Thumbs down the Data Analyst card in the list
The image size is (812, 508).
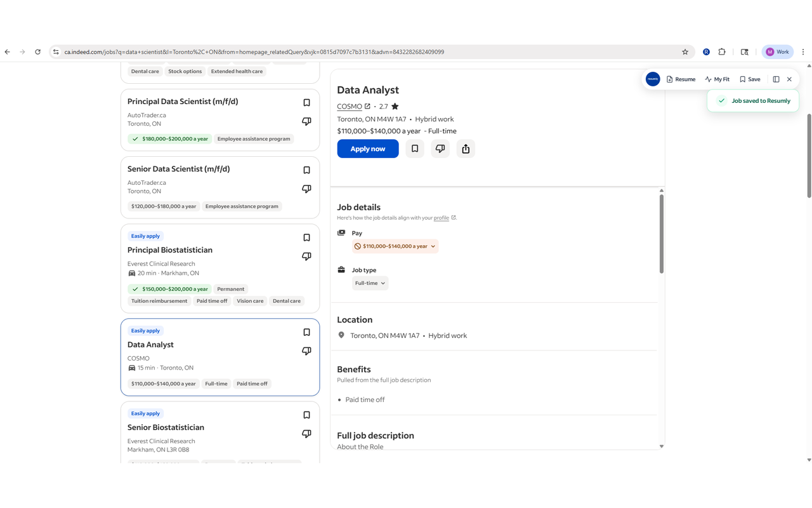point(306,351)
